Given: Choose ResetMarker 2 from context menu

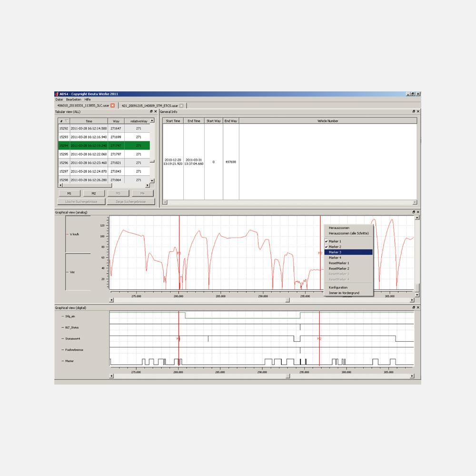Looking at the screenshot, I should click(348, 268).
